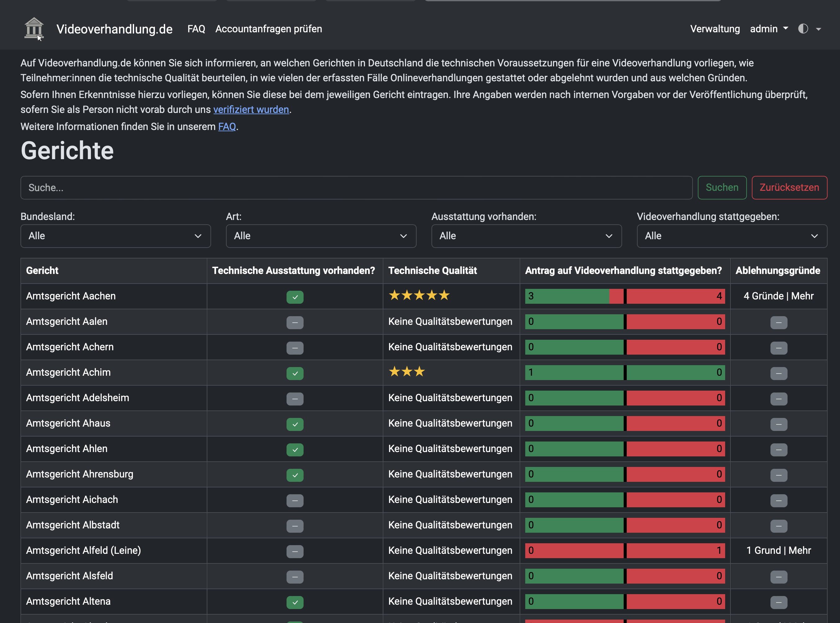Screen dimensions: 840x623
Task: Click the grey dash for Amtsgericht Albstadt equipment
Action: point(295,526)
